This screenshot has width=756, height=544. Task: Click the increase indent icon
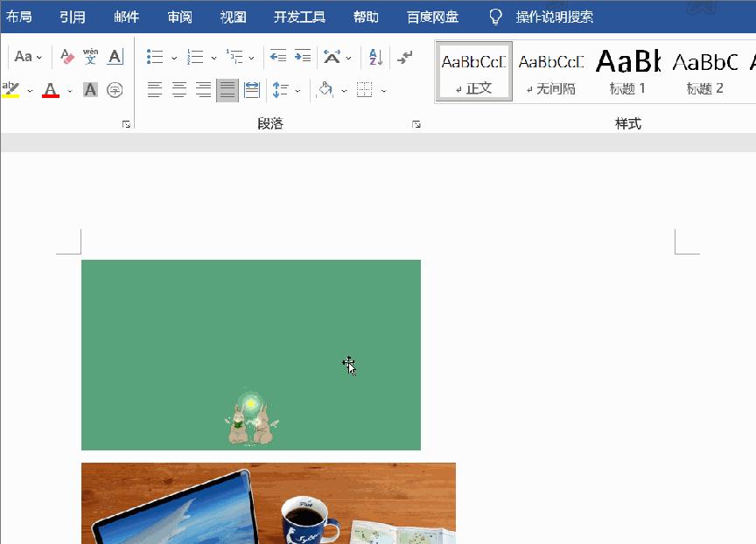tap(301, 56)
